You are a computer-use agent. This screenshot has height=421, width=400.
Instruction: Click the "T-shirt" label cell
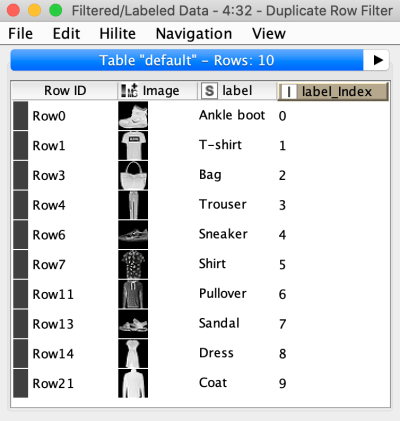(x=220, y=145)
